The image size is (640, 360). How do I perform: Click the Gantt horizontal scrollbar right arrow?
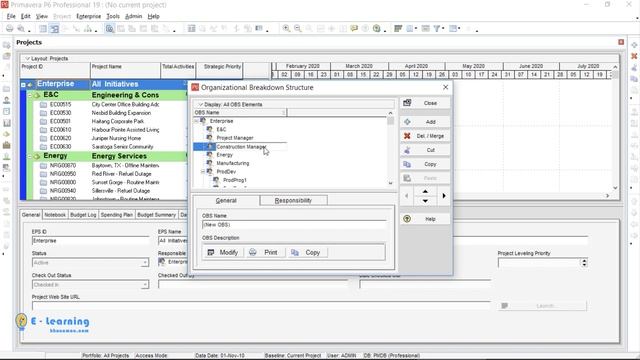607,196
